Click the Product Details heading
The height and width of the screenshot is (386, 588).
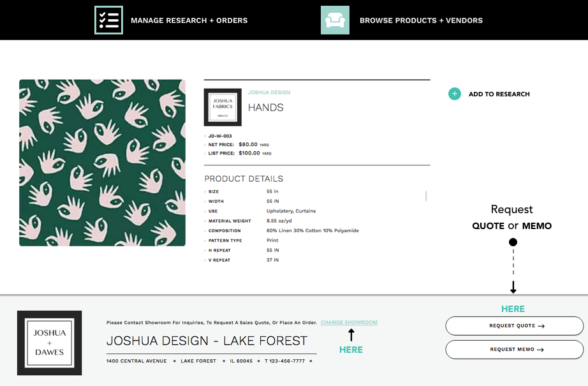244,179
